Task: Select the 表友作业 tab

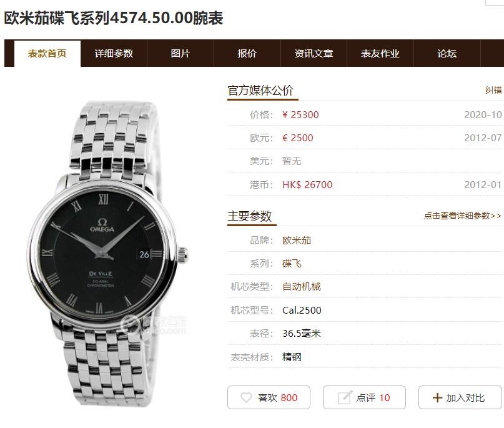Action: click(x=380, y=53)
